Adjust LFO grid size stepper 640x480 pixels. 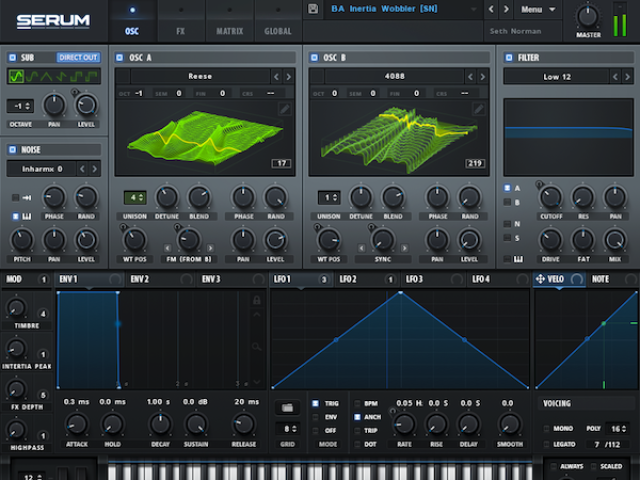click(287, 429)
